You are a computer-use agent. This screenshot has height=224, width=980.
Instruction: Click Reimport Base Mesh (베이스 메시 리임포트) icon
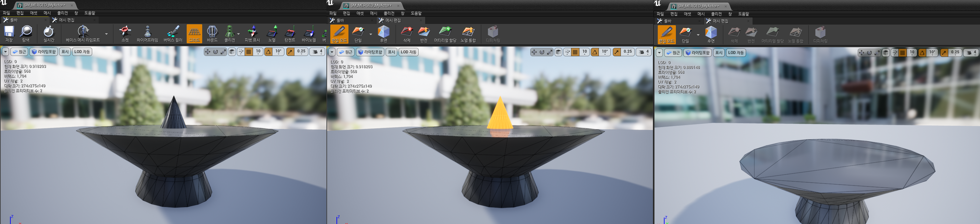83,34
